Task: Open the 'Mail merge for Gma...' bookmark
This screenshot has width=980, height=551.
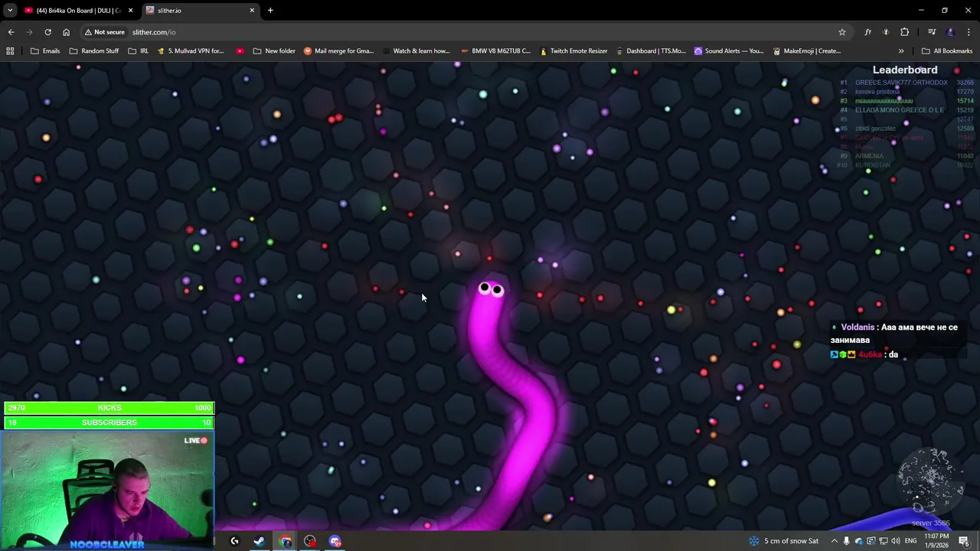Action: click(x=338, y=51)
